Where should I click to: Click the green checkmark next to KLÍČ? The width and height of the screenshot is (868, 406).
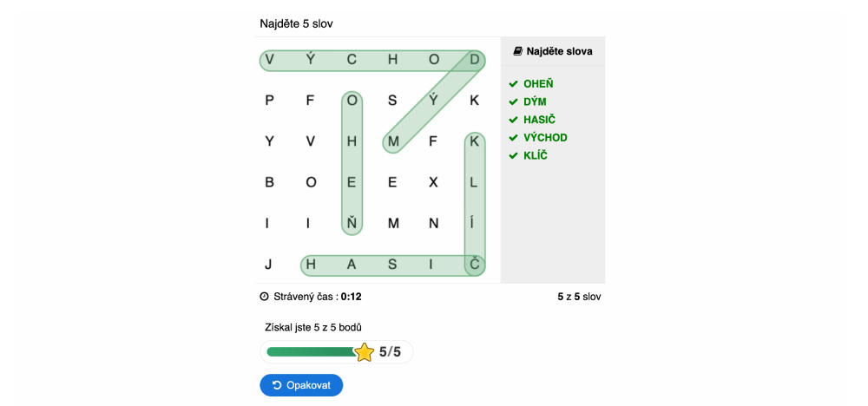coord(513,156)
